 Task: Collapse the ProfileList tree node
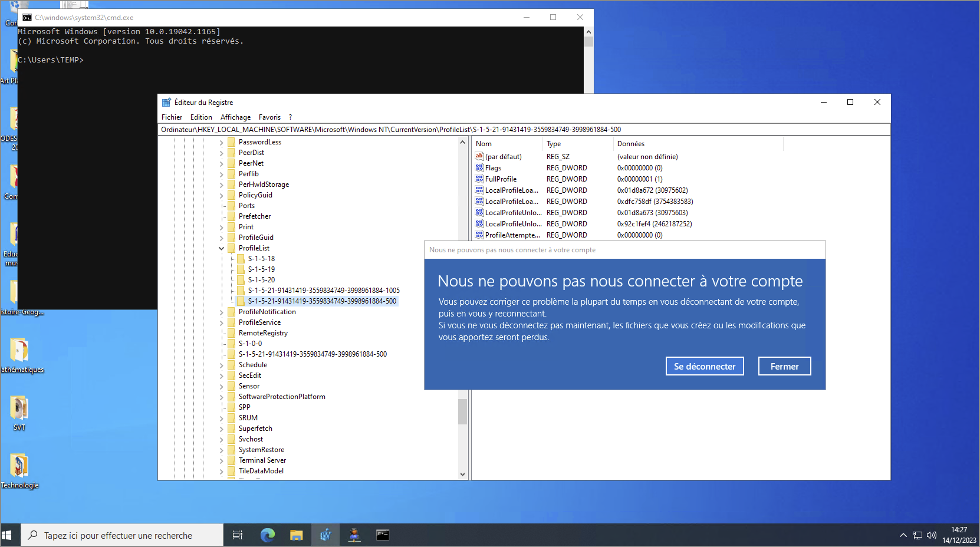pyautogui.click(x=222, y=248)
